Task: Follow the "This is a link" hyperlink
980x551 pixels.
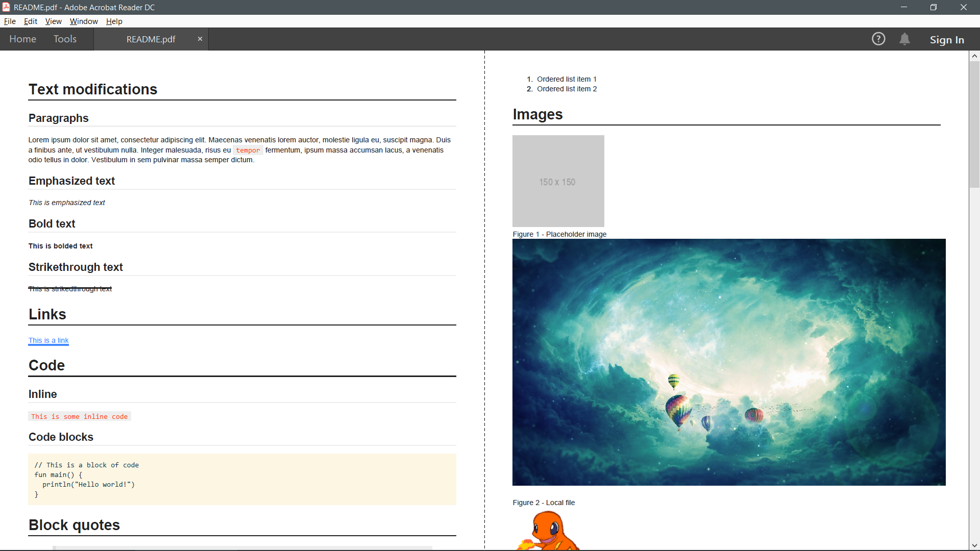Action: [48, 340]
